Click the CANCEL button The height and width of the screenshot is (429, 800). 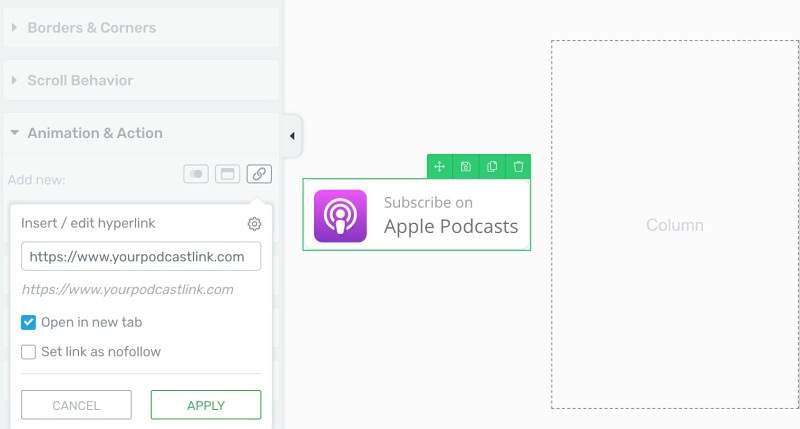pyautogui.click(x=77, y=405)
